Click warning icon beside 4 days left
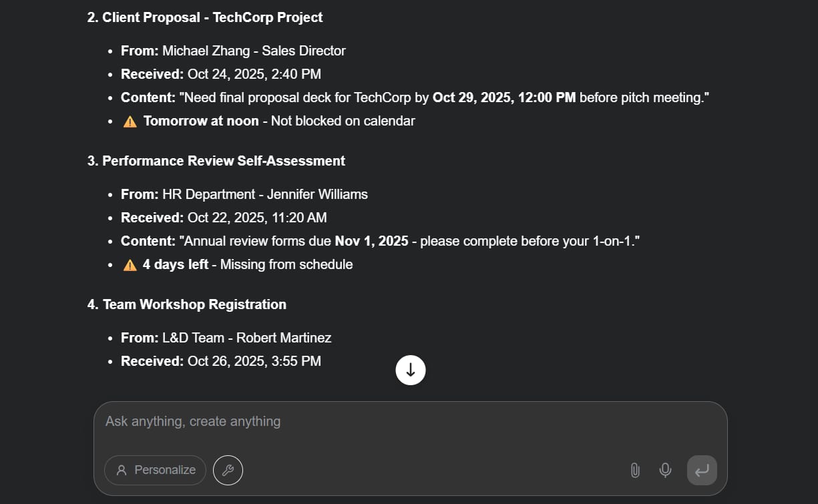 [130, 265]
